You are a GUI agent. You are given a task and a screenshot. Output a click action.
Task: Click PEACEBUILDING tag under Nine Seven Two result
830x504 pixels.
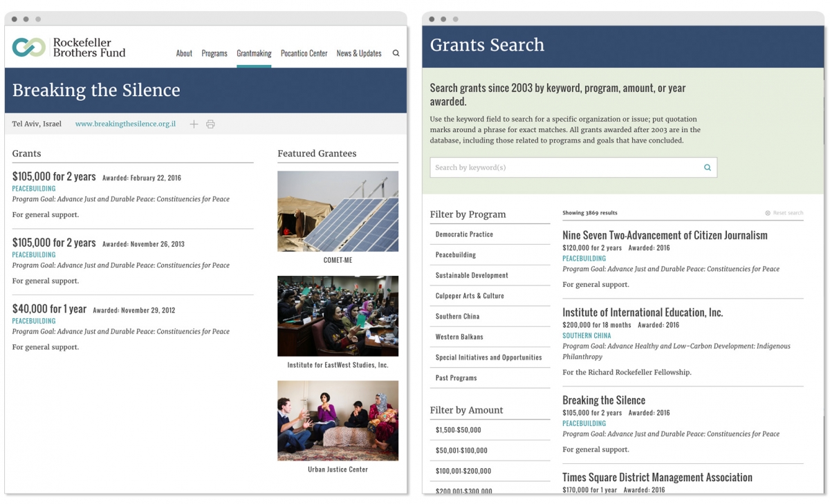point(584,259)
